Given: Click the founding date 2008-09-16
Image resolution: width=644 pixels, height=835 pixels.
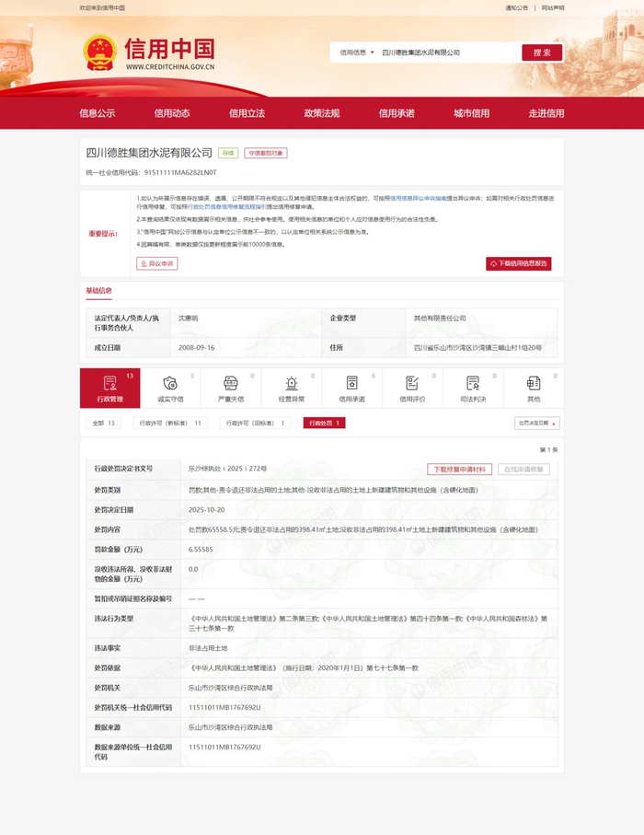Looking at the screenshot, I should tap(196, 347).
